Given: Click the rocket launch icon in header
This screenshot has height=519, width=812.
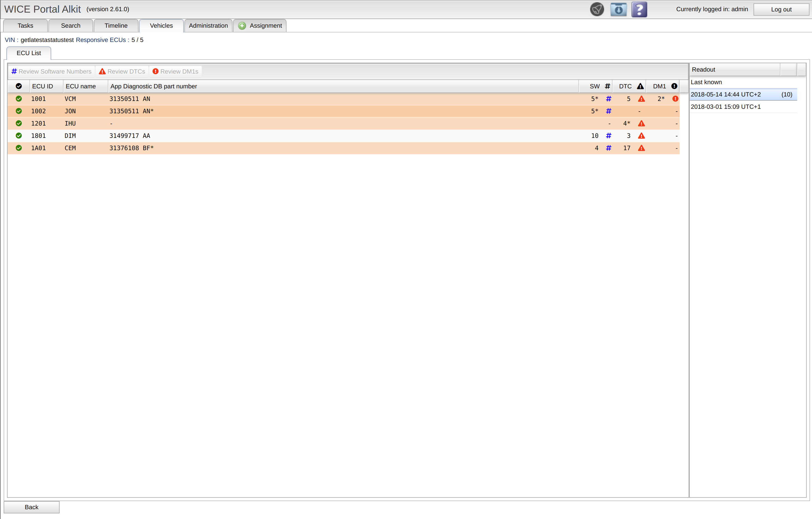Looking at the screenshot, I should (597, 10).
